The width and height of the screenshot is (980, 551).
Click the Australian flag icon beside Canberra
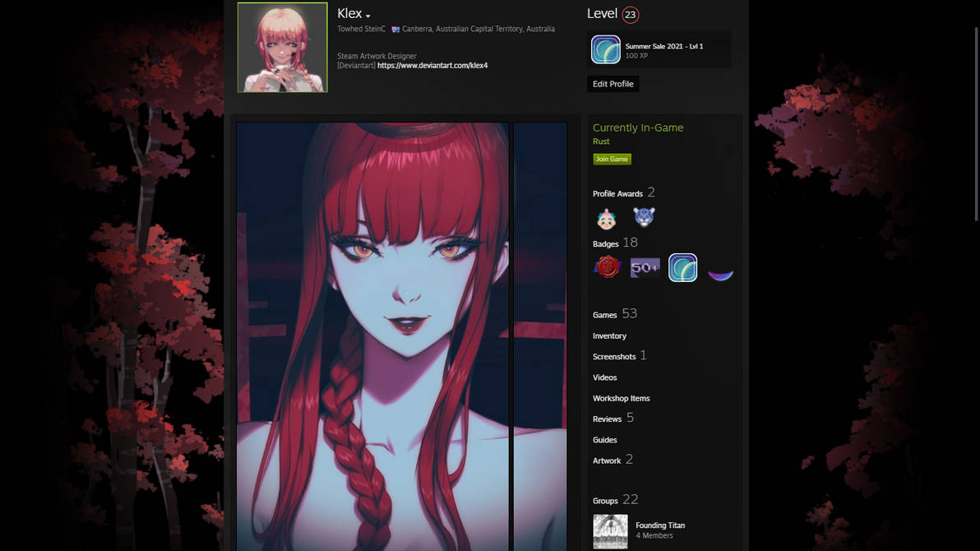pos(395,30)
